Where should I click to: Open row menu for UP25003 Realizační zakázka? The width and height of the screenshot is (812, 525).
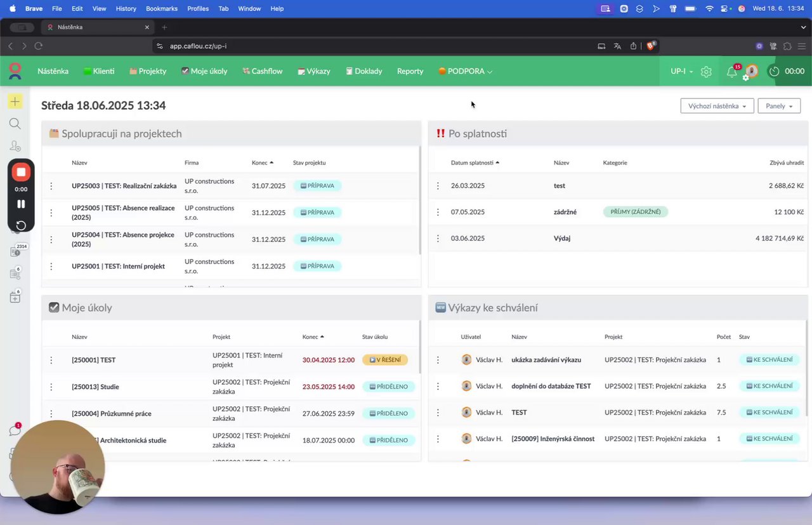tap(51, 186)
